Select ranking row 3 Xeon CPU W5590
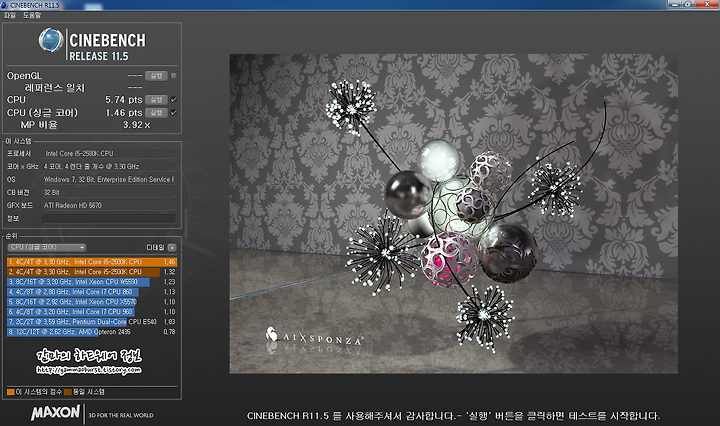 92,282
